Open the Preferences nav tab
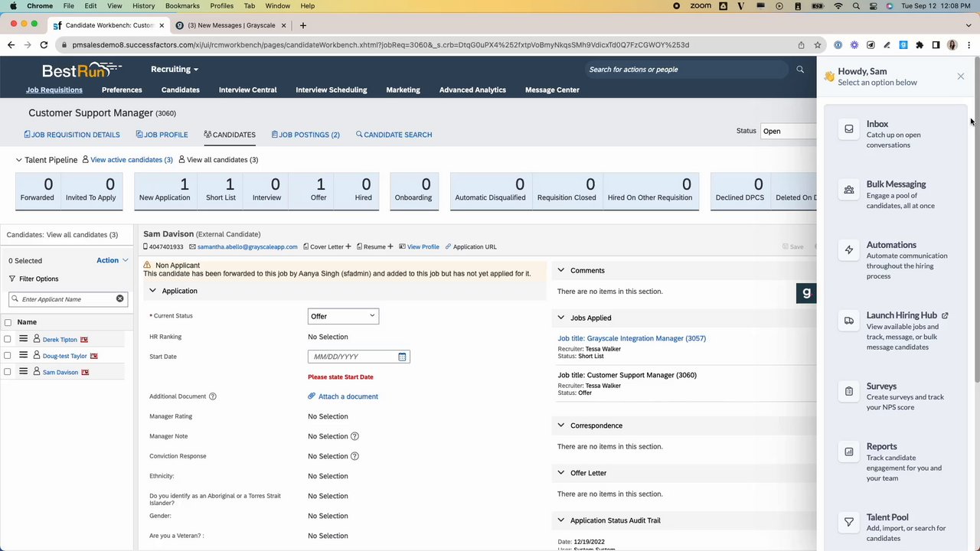Viewport: 980px width, 551px height. pos(122,90)
